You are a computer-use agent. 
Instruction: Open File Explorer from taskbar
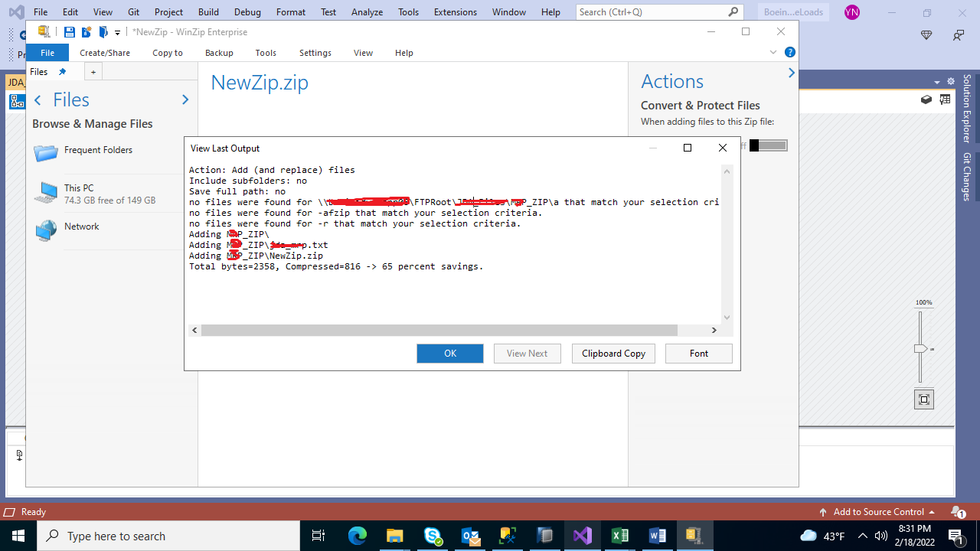395,536
